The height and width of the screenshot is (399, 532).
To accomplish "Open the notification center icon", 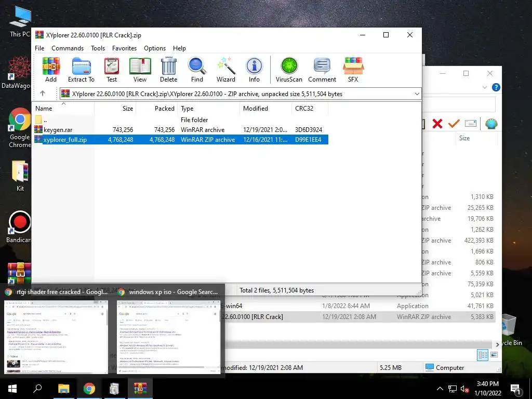I will pos(515,389).
